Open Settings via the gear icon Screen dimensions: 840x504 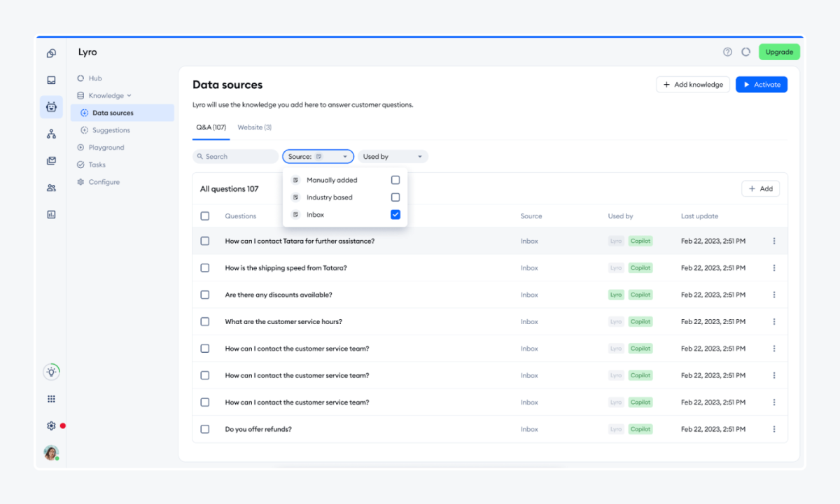pyautogui.click(x=50, y=425)
